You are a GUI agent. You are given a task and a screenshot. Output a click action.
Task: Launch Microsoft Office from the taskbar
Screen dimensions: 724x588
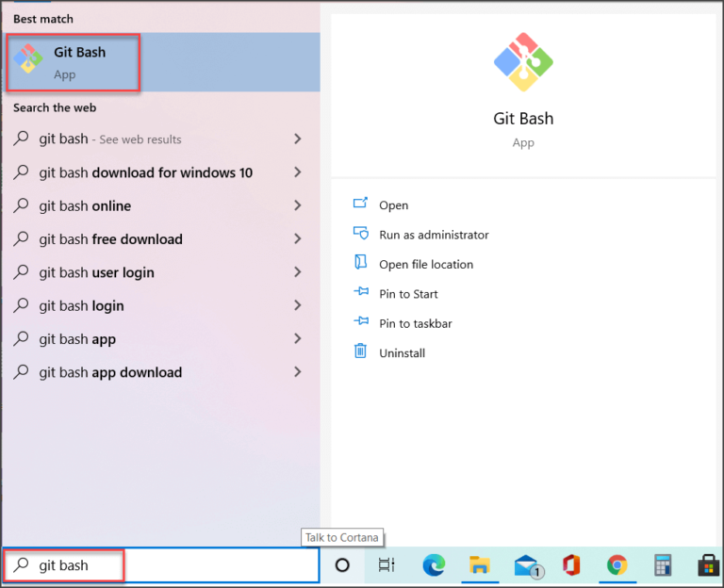(x=571, y=565)
